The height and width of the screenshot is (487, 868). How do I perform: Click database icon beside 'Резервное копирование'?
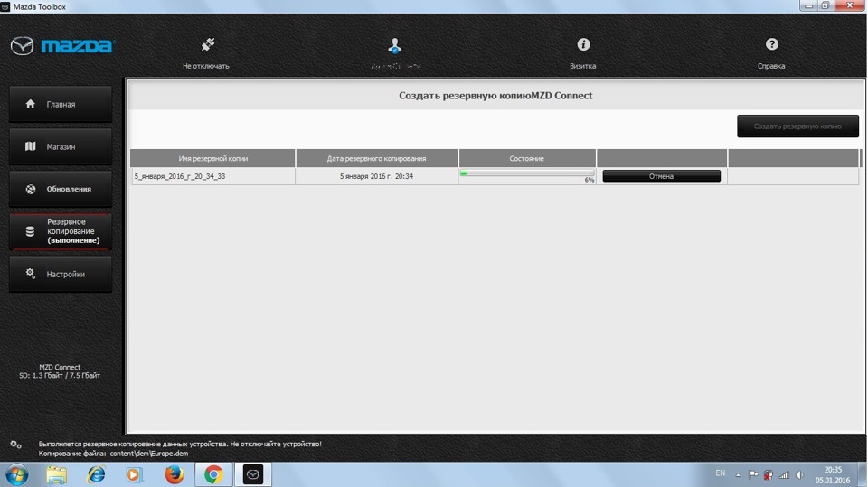[31, 231]
